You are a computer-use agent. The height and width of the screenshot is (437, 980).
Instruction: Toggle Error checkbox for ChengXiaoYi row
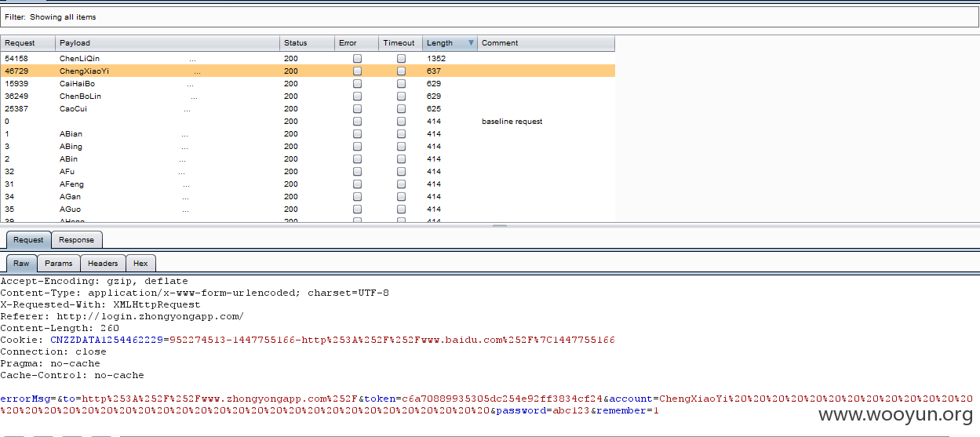[357, 71]
